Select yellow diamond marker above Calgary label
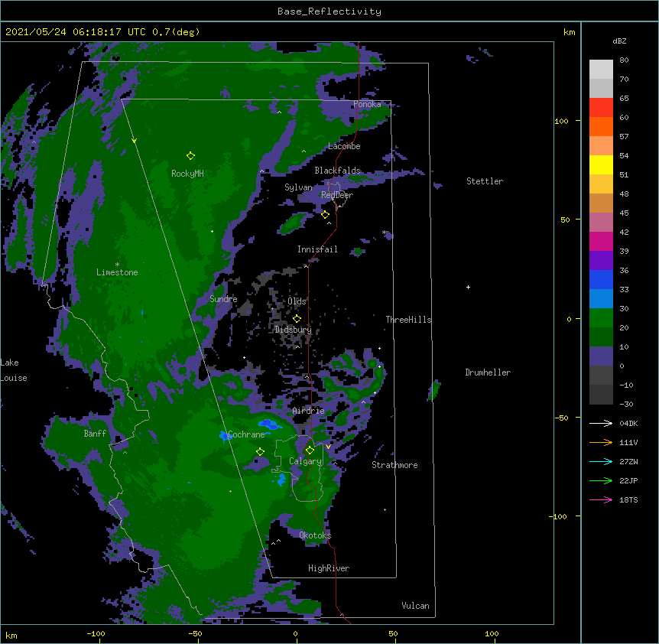This screenshot has height=644, width=659. pos(310,450)
